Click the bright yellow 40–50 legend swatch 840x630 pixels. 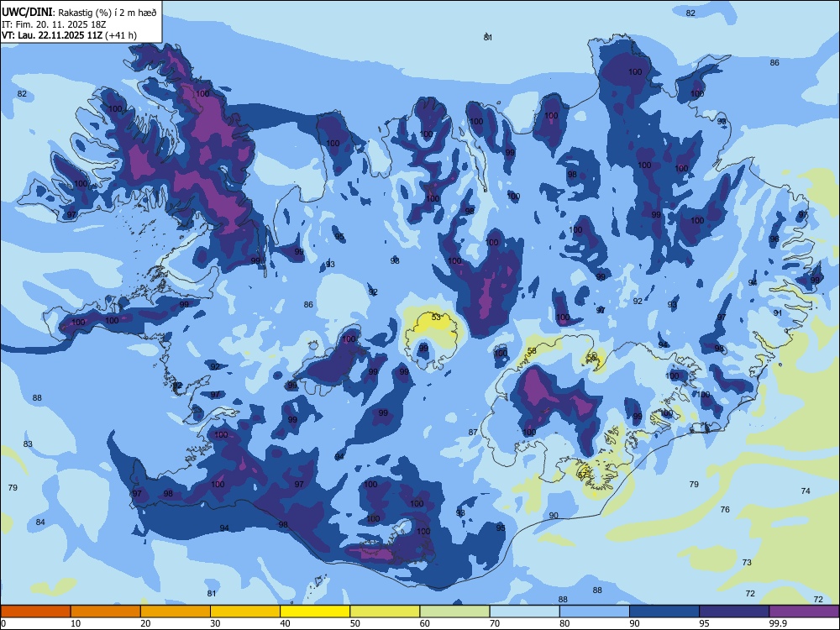(x=315, y=612)
